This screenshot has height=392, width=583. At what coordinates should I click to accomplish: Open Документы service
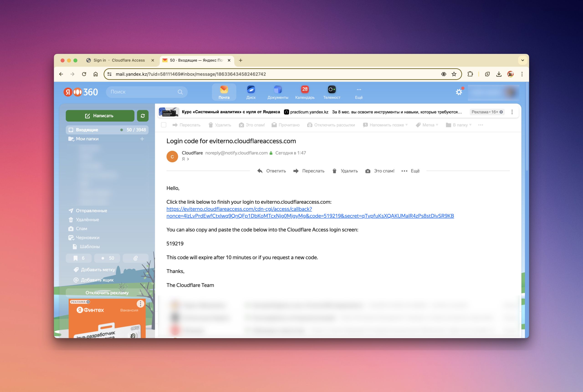click(278, 92)
